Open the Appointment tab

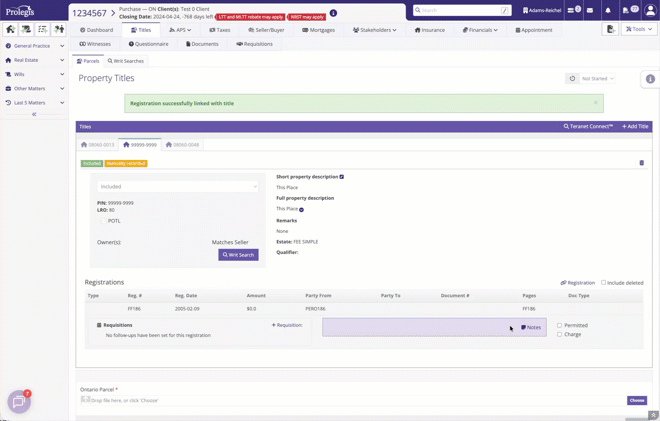(534, 30)
